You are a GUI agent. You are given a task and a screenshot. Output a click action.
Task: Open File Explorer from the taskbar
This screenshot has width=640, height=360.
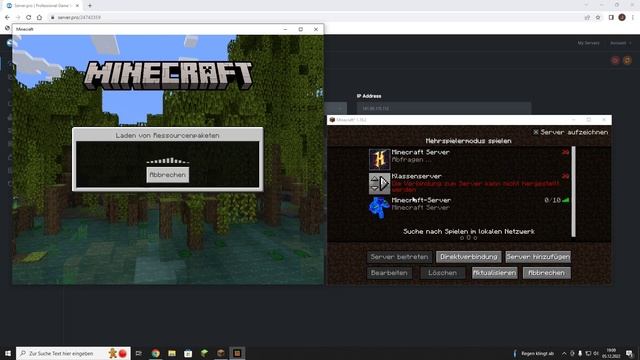172,353
